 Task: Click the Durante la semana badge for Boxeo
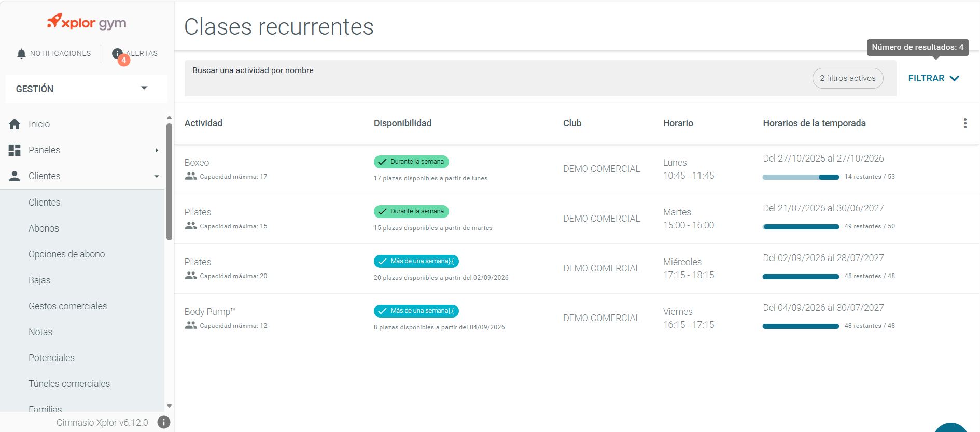pos(411,162)
